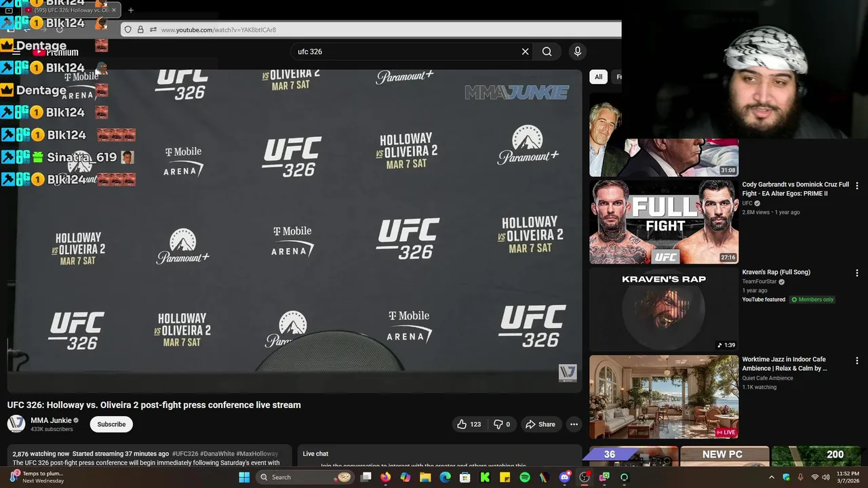Click the #MaxHolloway hashtag link

click(257, 453)
